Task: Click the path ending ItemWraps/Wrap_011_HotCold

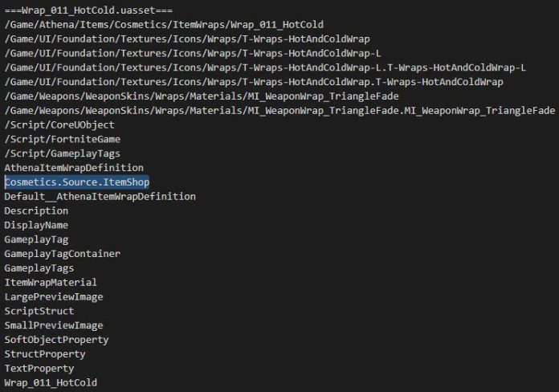Action: tap(164, 25)
